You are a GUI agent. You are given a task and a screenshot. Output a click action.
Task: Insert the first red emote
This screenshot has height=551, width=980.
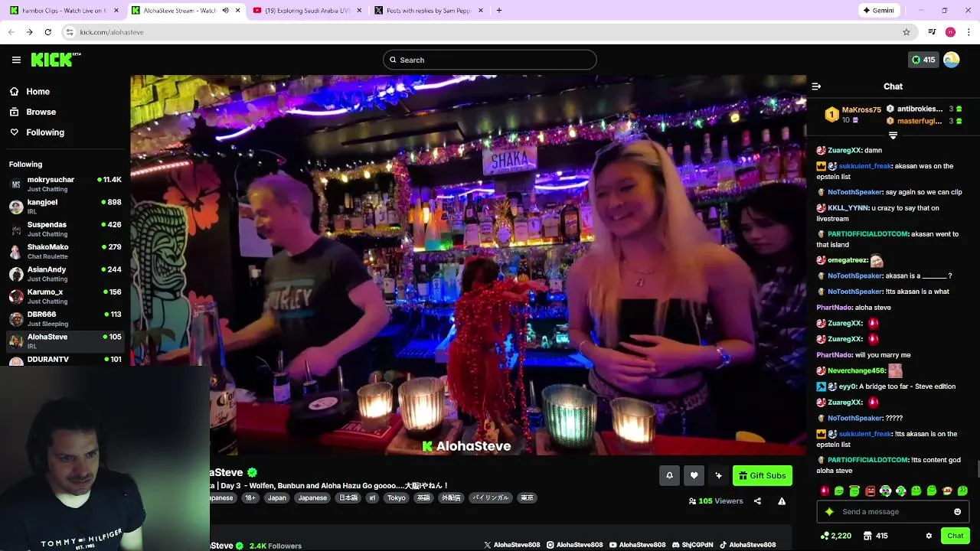tap(824, 491)
